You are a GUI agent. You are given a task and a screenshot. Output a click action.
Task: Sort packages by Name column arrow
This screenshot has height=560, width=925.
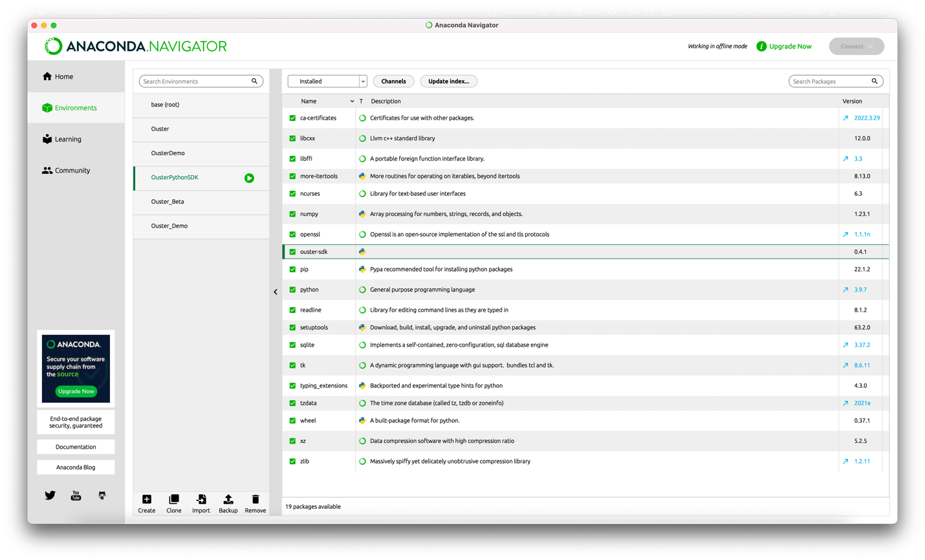352,102
